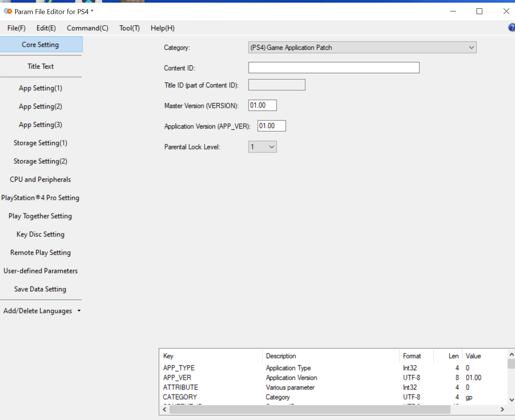The image size is (515, 420).
Task: Expand the Category combo box
Action: click(362, 48)
